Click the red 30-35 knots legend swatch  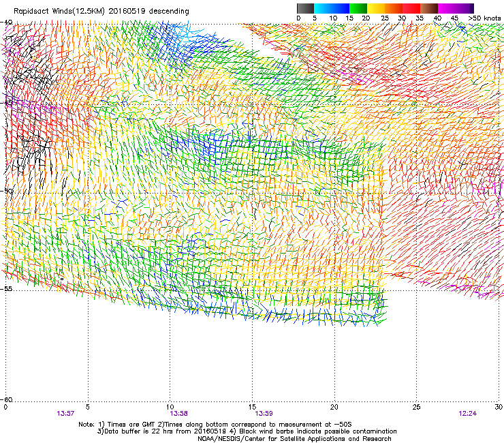(411, 8)
